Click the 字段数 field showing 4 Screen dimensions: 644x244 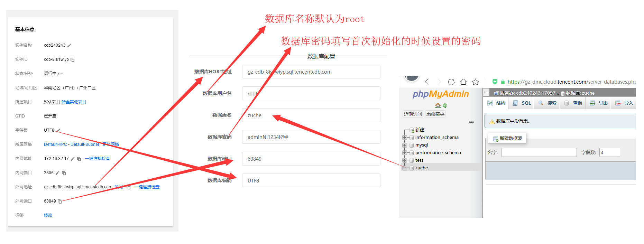click(610, 152)
